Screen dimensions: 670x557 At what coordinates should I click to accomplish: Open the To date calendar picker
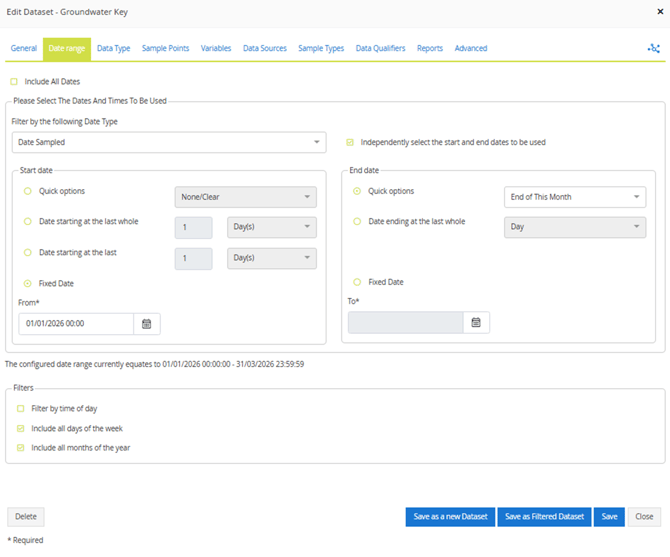tap(476, 322)
